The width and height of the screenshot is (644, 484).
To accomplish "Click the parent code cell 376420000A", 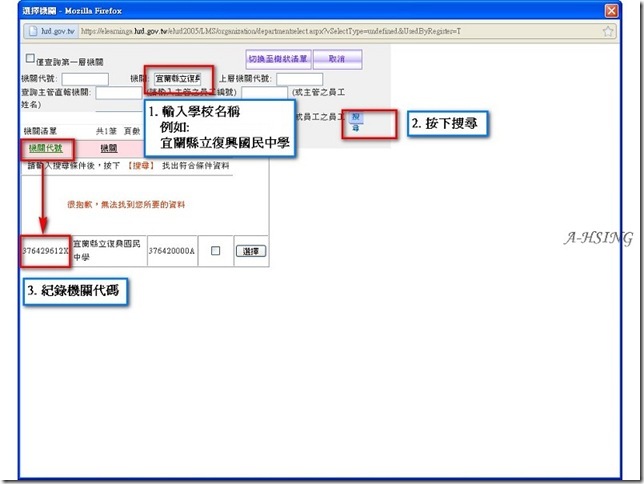I will click(172, 251).
